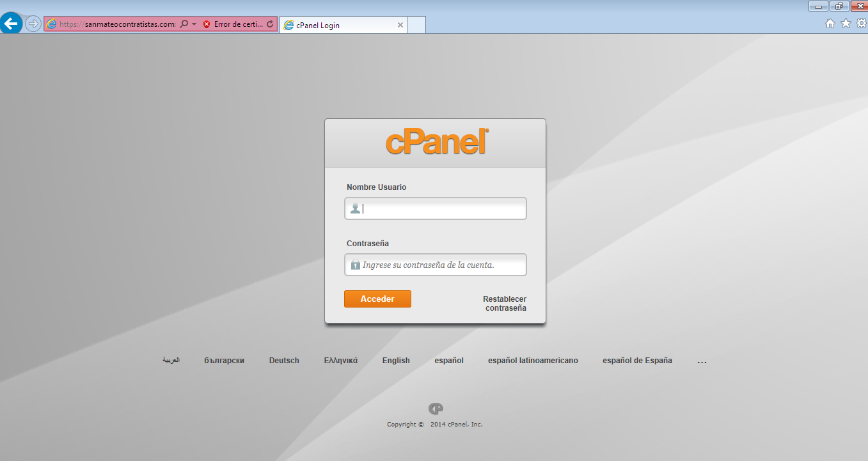Click the Restablecer contraseña link
Screen dimensions: 868x461
pyautogui.click(x=503, y=303)
